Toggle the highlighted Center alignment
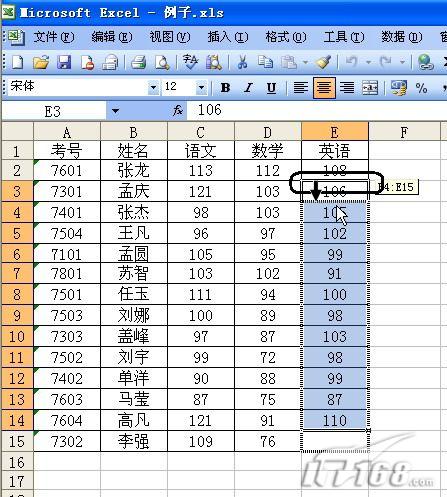The height and width of the screenshot is (497, 447). pyautogui.click(x=324, y=88)
